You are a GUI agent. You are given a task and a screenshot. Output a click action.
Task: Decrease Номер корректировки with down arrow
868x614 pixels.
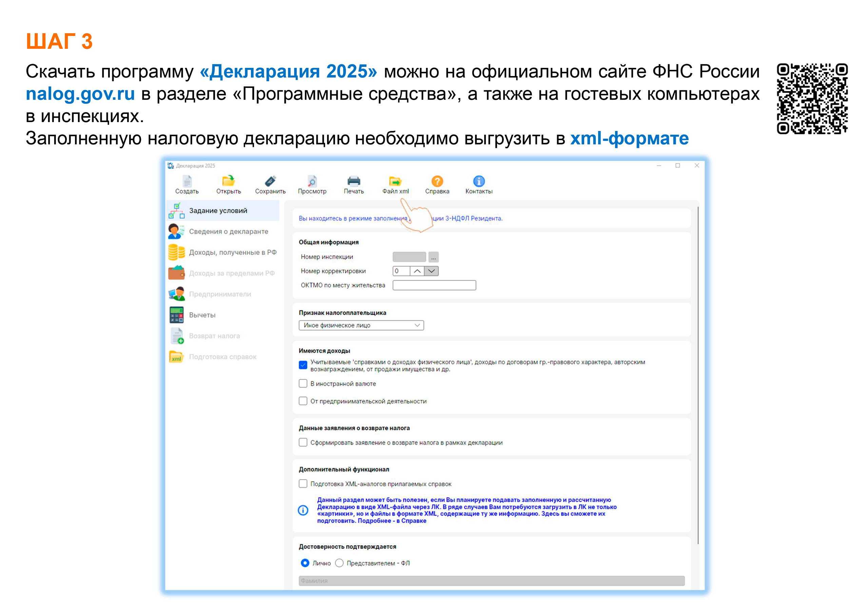point(431,271)
